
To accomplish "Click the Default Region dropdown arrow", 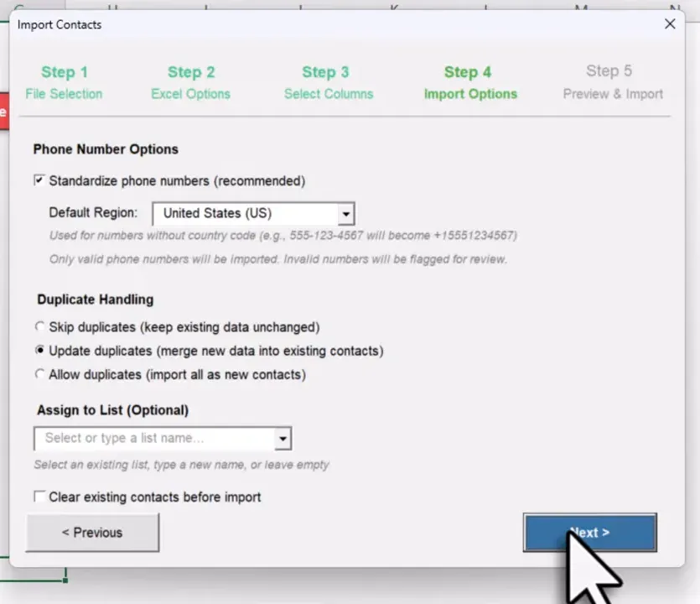I will [x=345, y=213].
